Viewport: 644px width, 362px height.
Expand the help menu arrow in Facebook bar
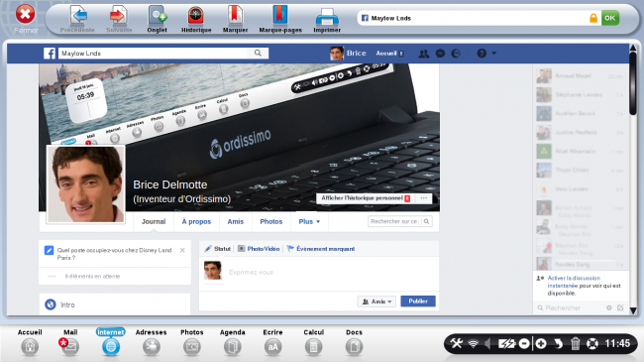pos(493,54)
